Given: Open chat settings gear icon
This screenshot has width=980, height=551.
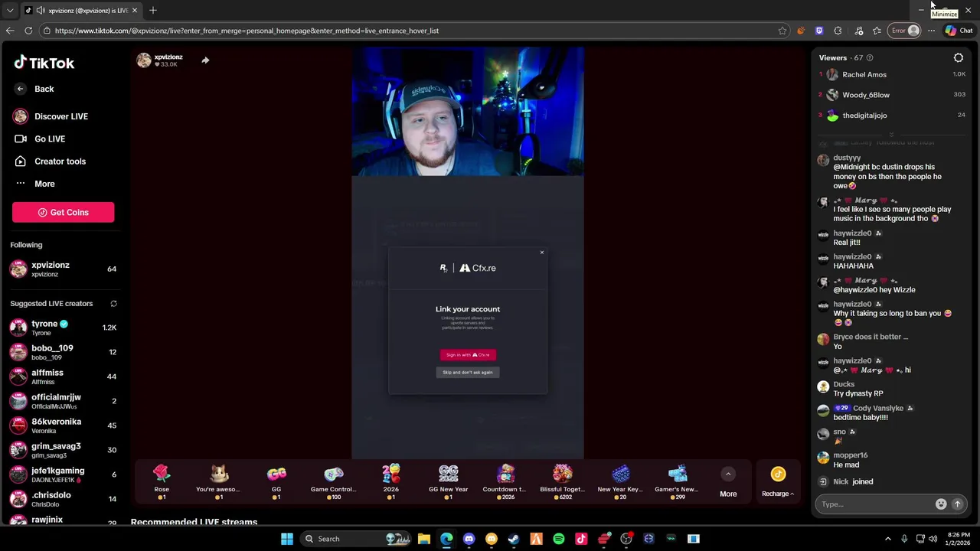Looking at the screenshot, I should [x=959, y=57].
